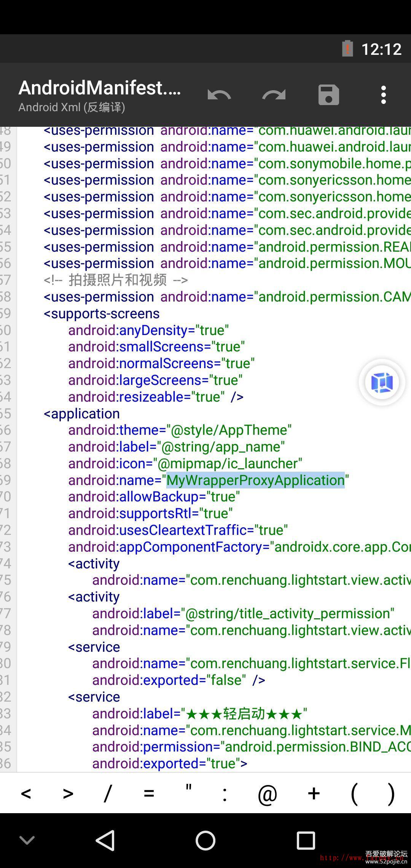
Task: Save the file with floppy disk icon
Action: click(x=328, y=95)
